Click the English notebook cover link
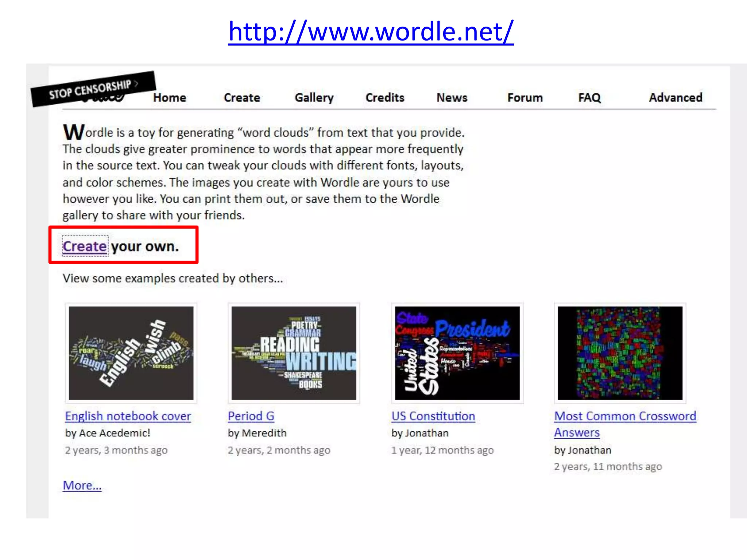Image resolution: width=747 pixels, height=560 pixels. (128, 416)
